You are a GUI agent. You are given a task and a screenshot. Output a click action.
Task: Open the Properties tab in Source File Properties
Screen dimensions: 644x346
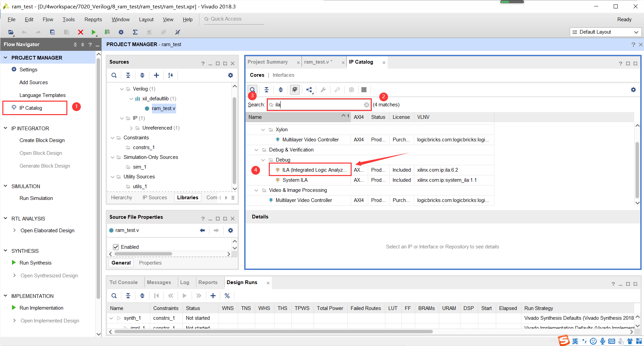[x=150, y=263]
